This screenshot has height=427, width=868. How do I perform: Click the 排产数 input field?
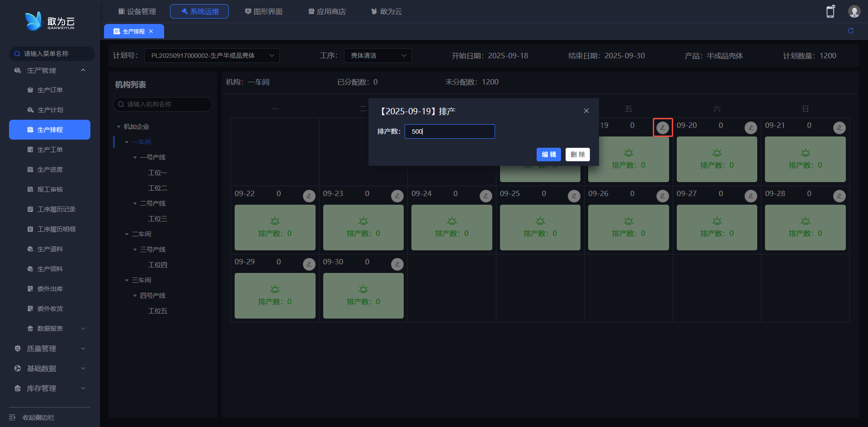449,131
